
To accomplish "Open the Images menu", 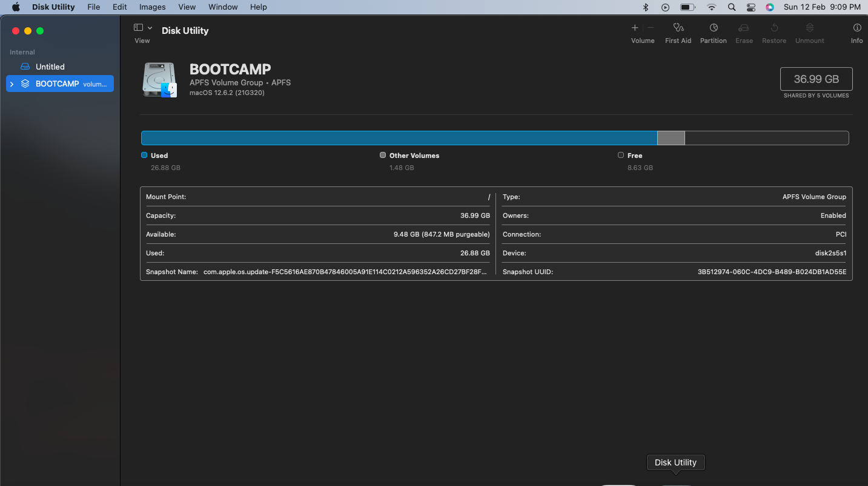I will tap(151, 7).
